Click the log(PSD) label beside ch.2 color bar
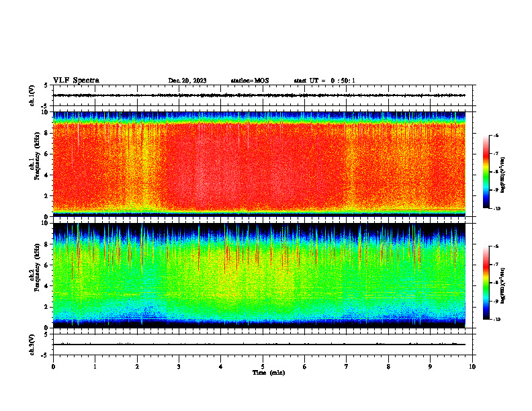 [504, 285]
